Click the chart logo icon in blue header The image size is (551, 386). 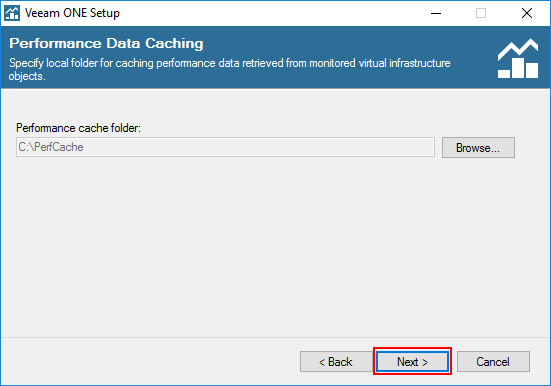coord(518,58)
